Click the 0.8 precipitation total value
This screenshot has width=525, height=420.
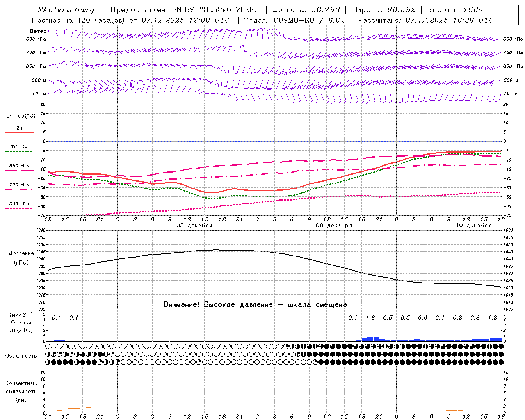[x=475, y=317]
